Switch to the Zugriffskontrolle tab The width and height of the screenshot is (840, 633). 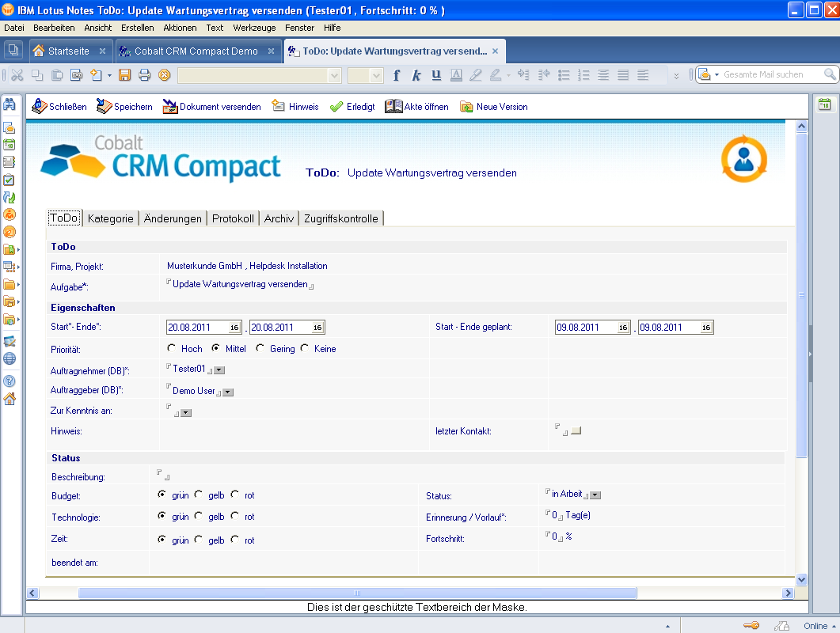point(341,218)
